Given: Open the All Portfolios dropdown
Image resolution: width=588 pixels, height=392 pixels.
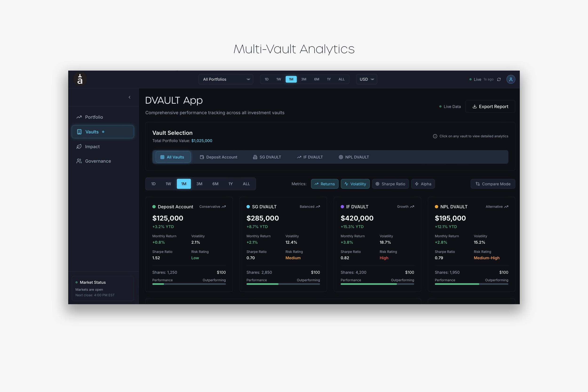Looking at the screenshot, I should click(226, 79).
